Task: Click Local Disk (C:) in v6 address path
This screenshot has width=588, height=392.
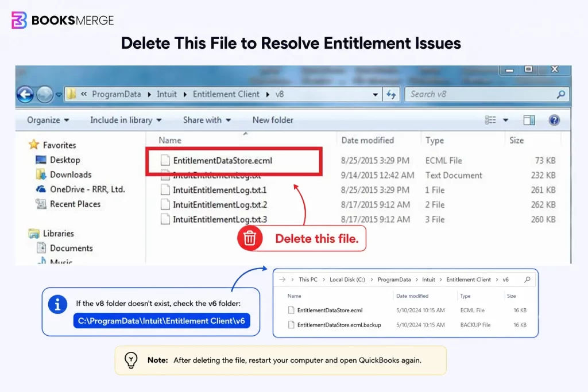Action: tap(347, 280)
